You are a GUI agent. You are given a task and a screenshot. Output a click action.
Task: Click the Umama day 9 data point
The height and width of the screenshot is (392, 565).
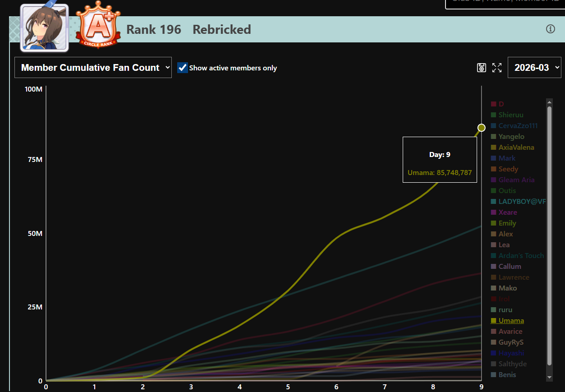coord(481,128)
